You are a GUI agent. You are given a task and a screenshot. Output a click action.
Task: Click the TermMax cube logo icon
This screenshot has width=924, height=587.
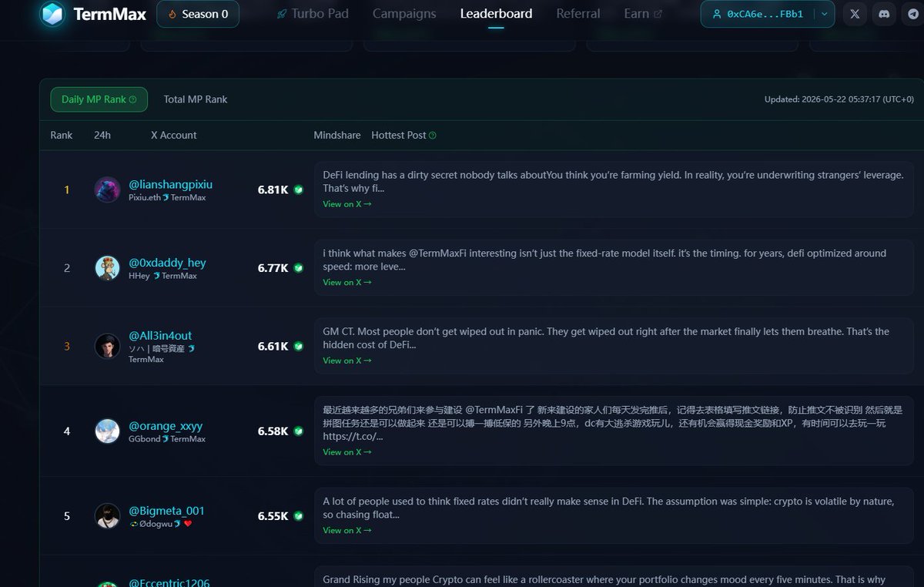pyautogui.click(x=52, y=14)
